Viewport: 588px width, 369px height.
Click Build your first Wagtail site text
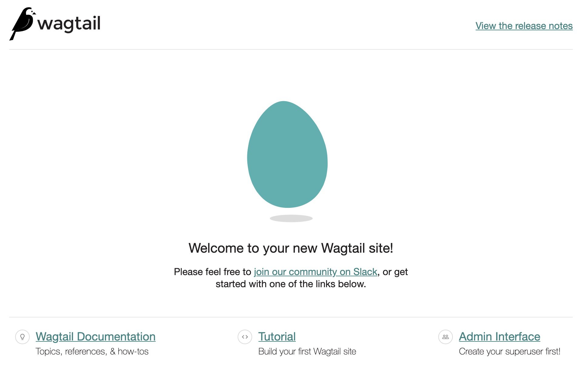tap(307, 351)
